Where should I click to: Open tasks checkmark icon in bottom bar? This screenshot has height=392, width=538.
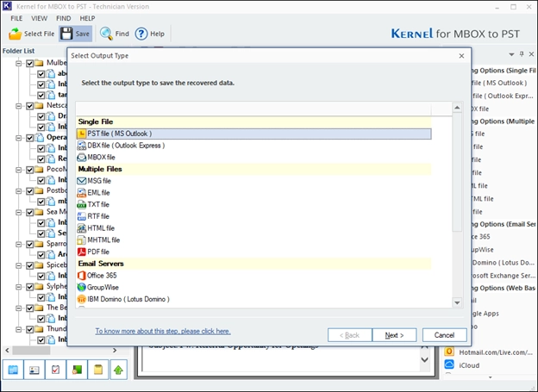(55, 370)
